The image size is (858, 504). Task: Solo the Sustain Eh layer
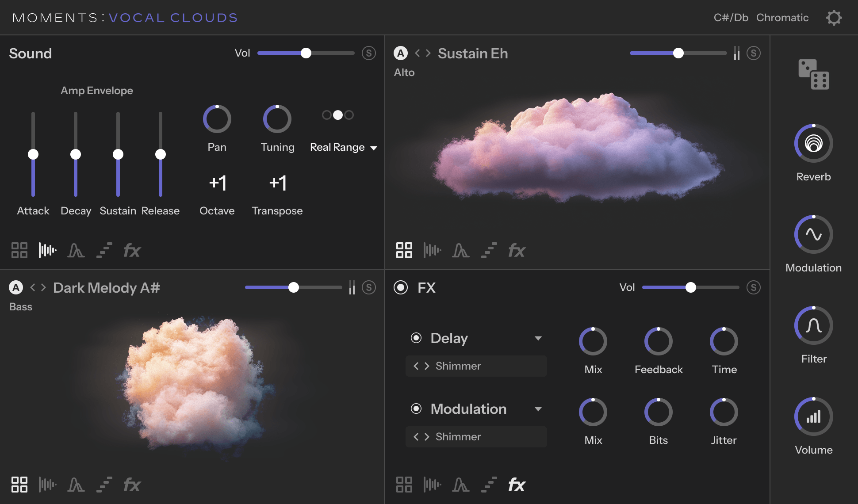point(754,53)
